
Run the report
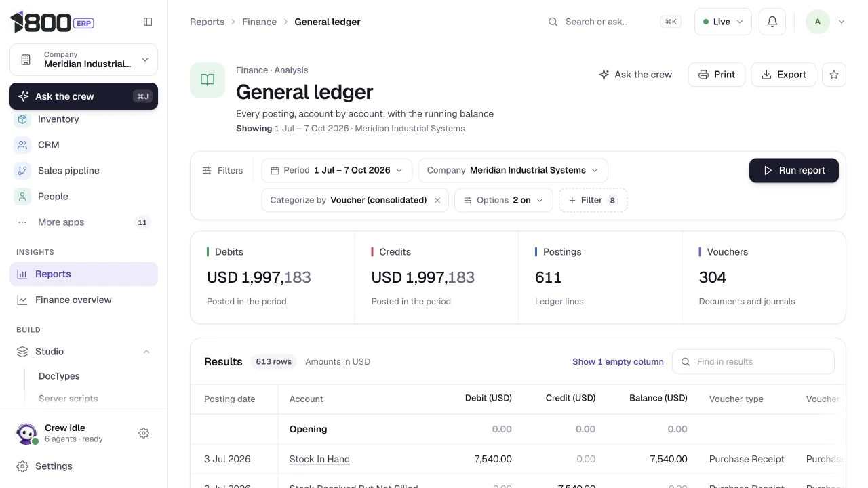[794, 170]
